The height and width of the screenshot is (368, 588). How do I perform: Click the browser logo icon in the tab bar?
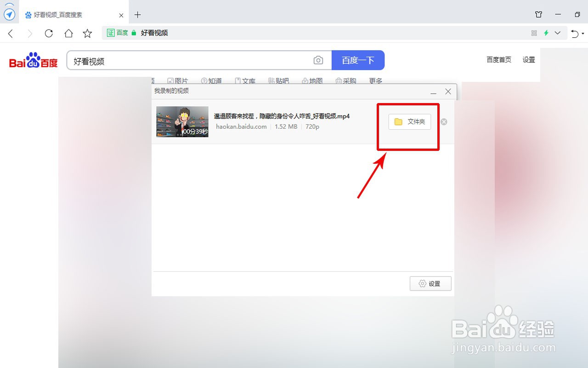[x=9, y=15]
